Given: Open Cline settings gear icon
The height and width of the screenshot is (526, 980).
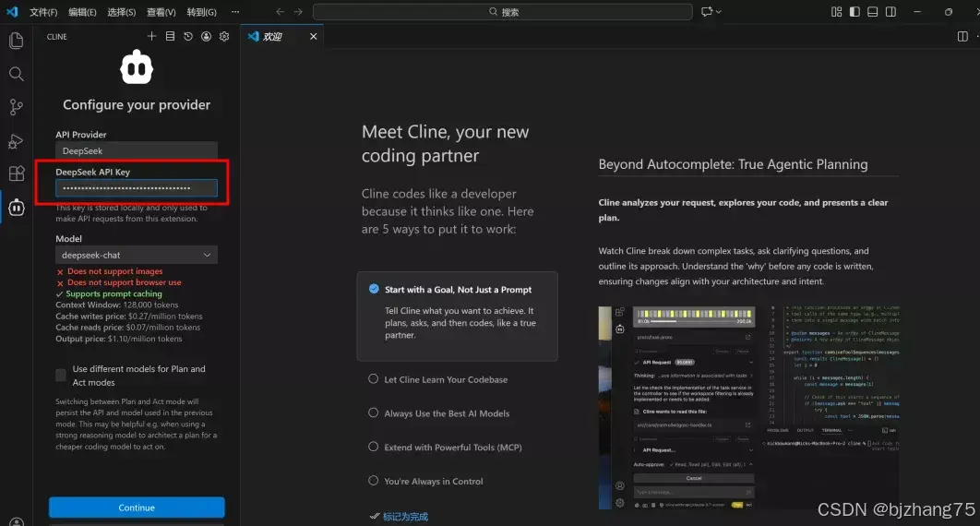Looking at the screenshot, I should click(224, 36).
